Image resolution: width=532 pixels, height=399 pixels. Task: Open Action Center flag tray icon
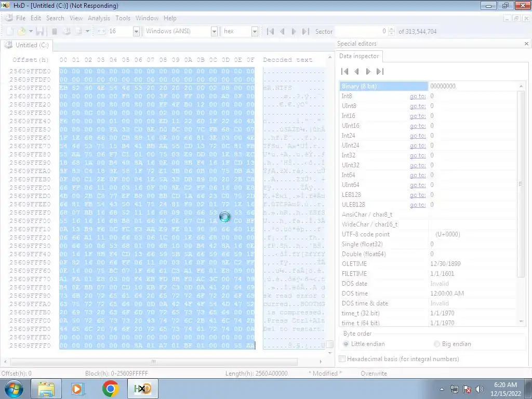467,389
